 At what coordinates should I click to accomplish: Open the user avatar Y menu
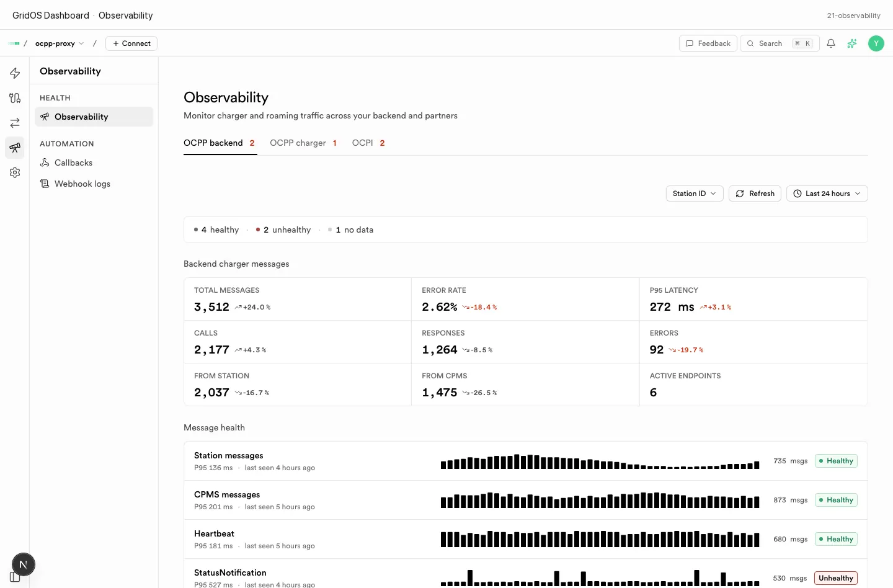point(876,43)
